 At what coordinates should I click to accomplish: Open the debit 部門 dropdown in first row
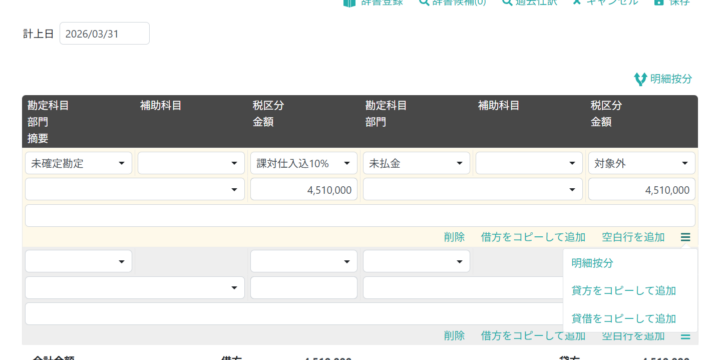point(135,189)
